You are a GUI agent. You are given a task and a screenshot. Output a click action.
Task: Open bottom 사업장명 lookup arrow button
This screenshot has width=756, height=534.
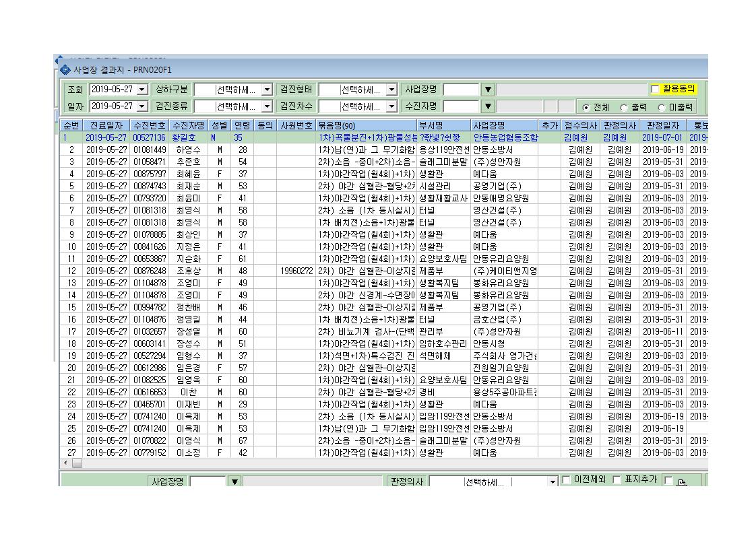tap(234, 481)
